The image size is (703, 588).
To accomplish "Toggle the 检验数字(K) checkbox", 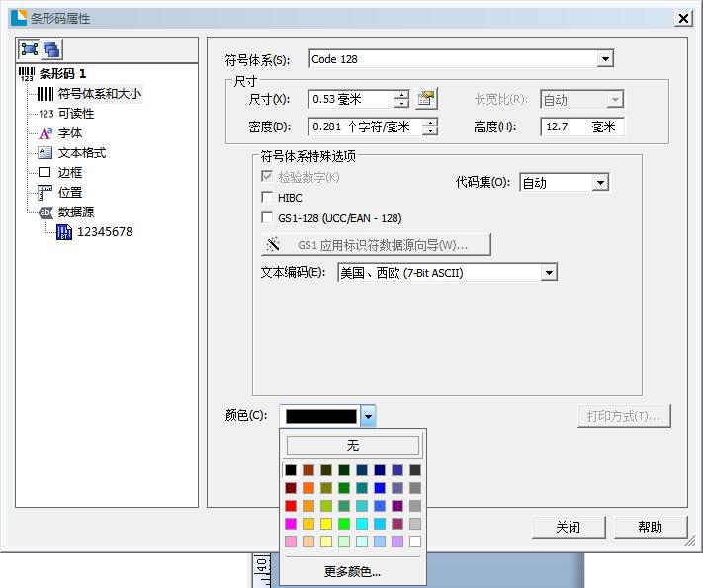I will click(267, 176).
